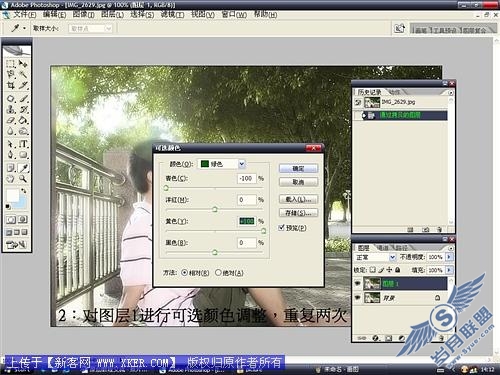Switch to the 路径 Paths tab
Viewport: 500px width, 375px height.
coord(401,248)
